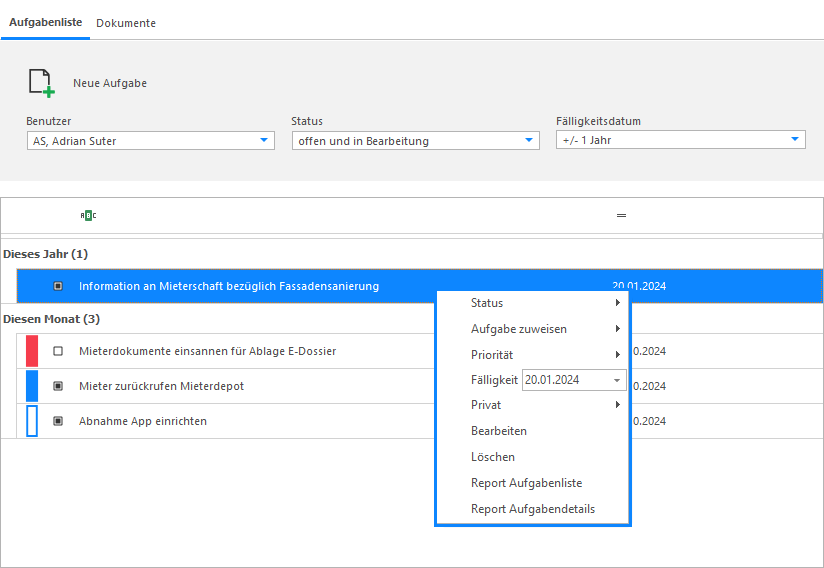Select the Diesen Monat (3) group header
824x568 pixels.
(52, 319)
